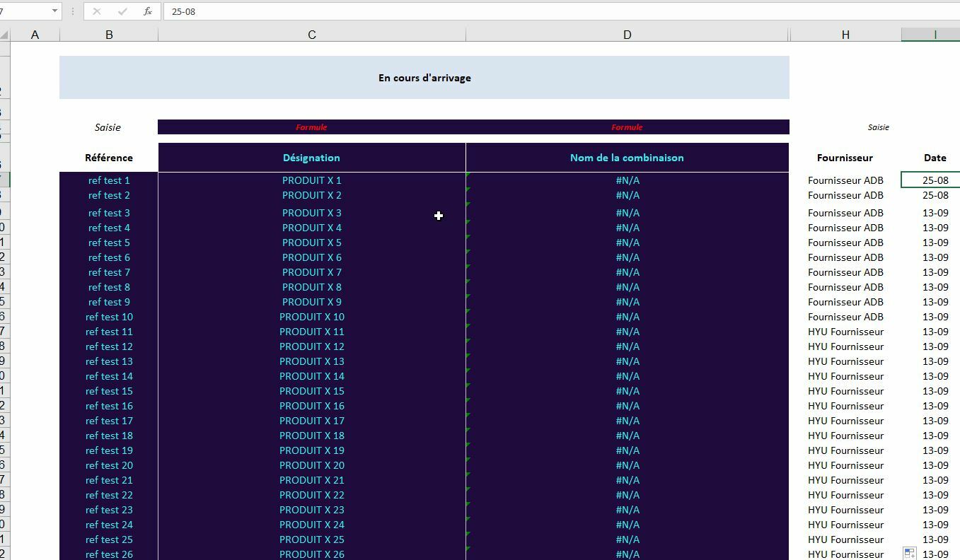The image size is (960, 560).
Task: Select cell 'PRODUIT X 1'
Action: pyautogui.click(x=312, y=180)
